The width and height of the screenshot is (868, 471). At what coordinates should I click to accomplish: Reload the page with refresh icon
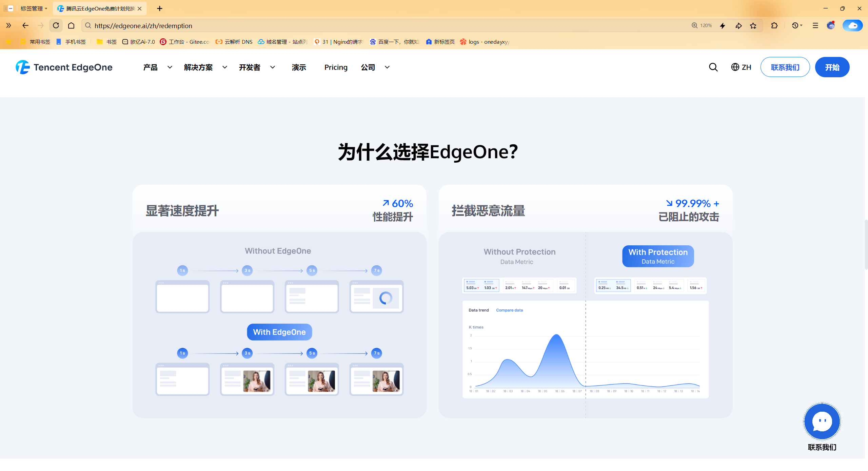coord(56,25)
